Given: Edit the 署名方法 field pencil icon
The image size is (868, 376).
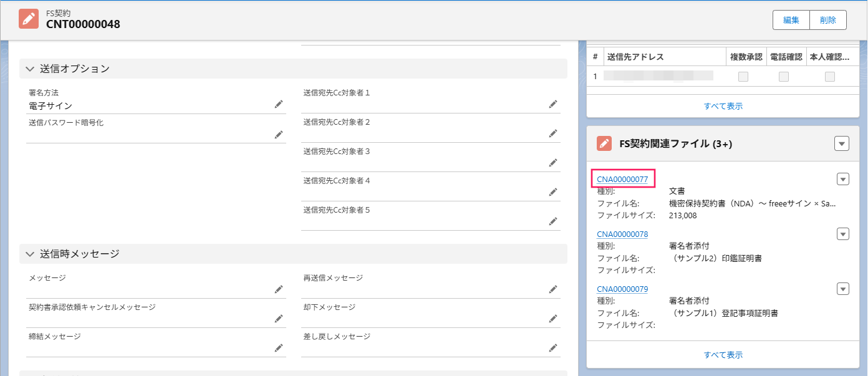Looking at the screenshot, I should [279, 105].
